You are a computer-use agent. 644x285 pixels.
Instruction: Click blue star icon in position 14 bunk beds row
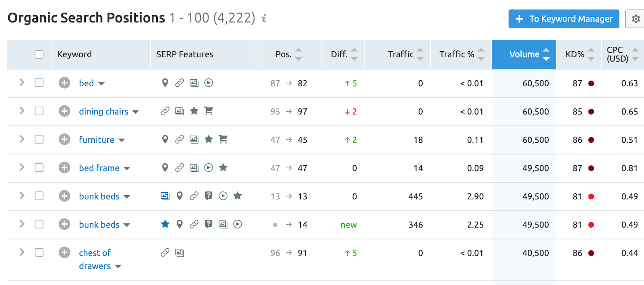tap(165, 224)
